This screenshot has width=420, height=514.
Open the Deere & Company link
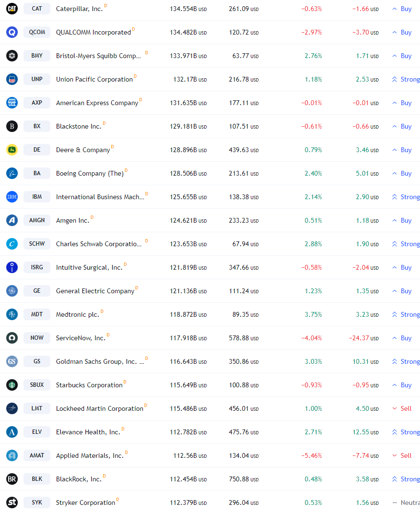pos(83,150)
